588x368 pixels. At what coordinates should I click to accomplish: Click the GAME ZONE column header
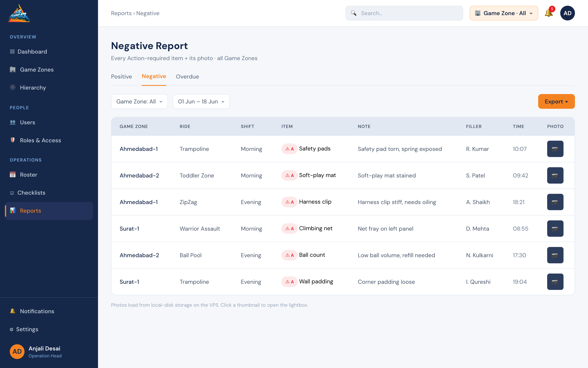point(134,127)
